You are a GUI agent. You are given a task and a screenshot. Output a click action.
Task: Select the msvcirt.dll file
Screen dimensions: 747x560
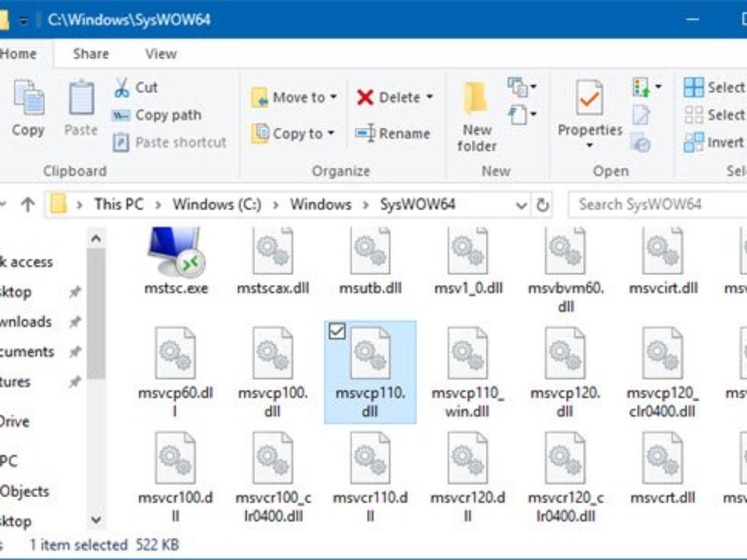[x=663, y=261]
